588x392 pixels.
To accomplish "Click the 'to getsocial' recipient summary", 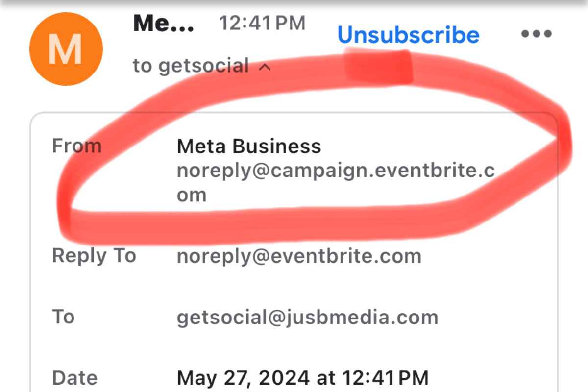I will (191, 66).
